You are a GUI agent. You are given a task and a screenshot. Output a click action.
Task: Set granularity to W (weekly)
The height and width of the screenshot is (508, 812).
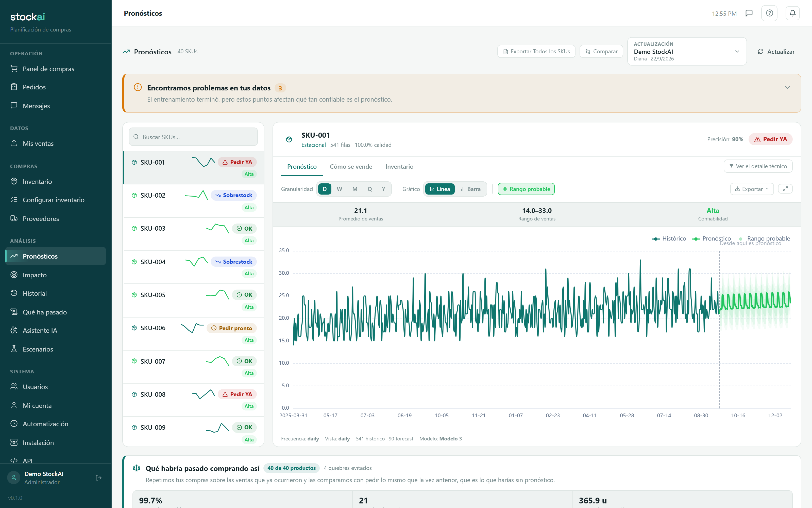pyautogui.click(x=340, y=189)
